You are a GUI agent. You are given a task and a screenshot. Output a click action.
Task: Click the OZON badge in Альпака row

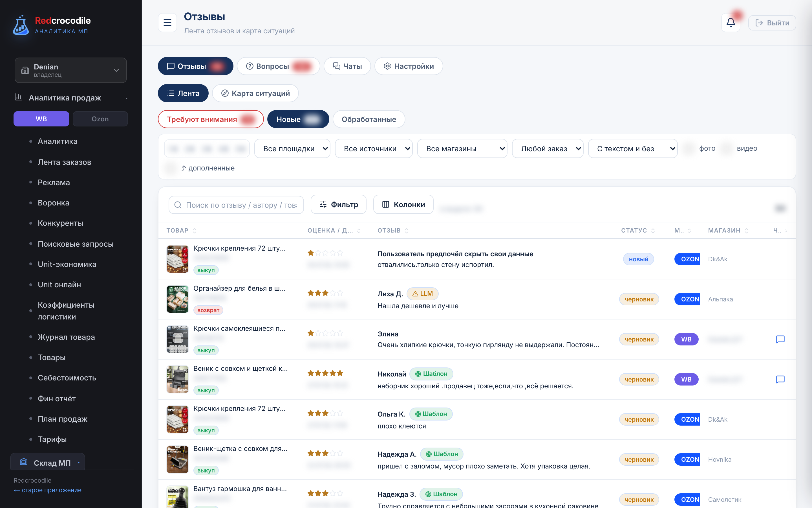pyautogui.click(x=687, y=299)
